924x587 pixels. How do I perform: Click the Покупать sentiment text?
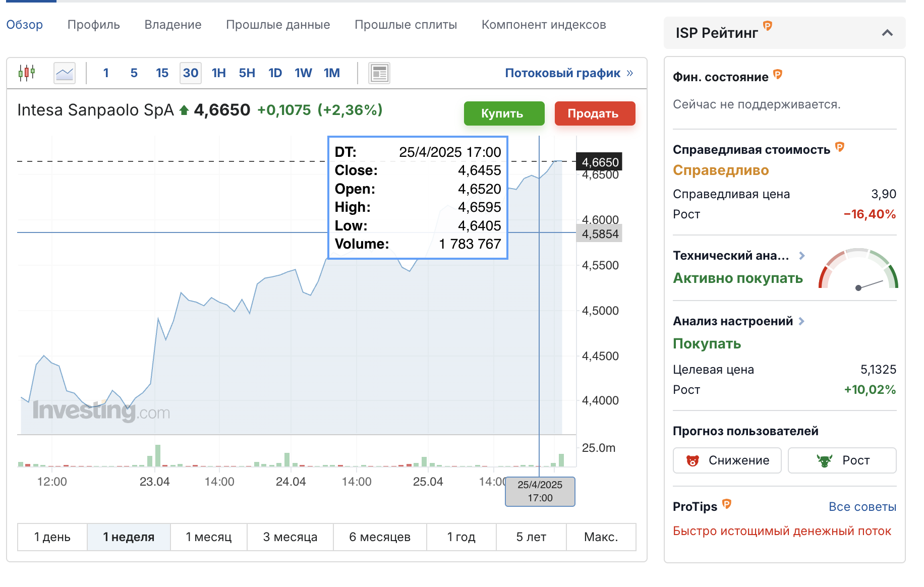(707, 344)
